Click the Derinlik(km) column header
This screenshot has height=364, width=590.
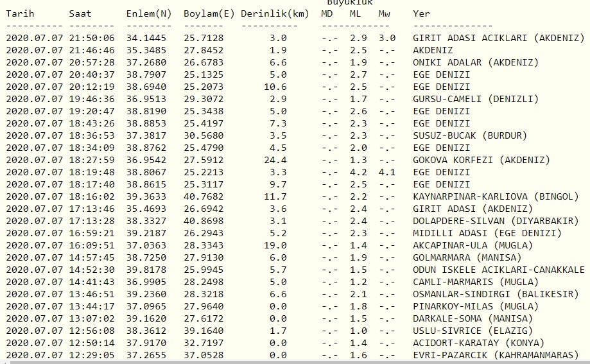point(275,13)
